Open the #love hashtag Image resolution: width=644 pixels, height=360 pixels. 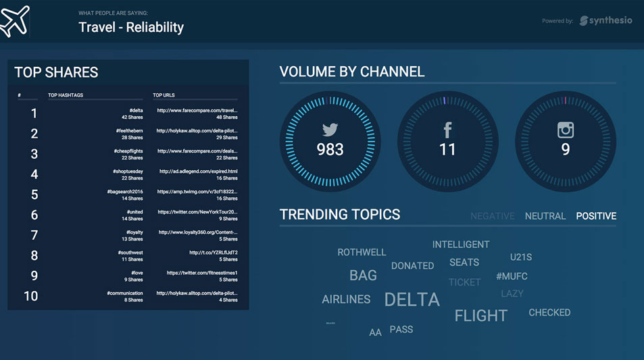[x=137, y=273]
